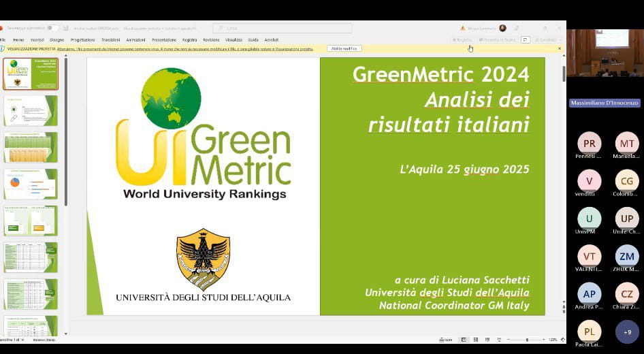Click the zoom in plus button

point(543,340)
